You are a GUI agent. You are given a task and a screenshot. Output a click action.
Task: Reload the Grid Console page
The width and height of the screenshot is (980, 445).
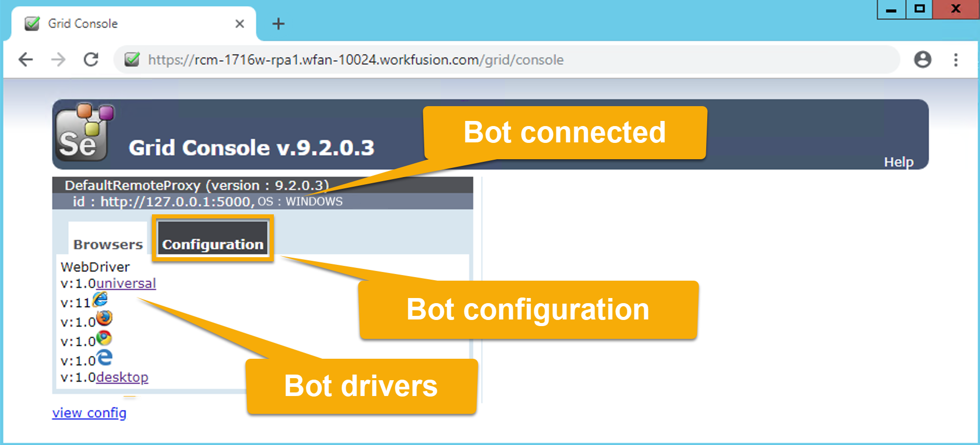(91, 60)
